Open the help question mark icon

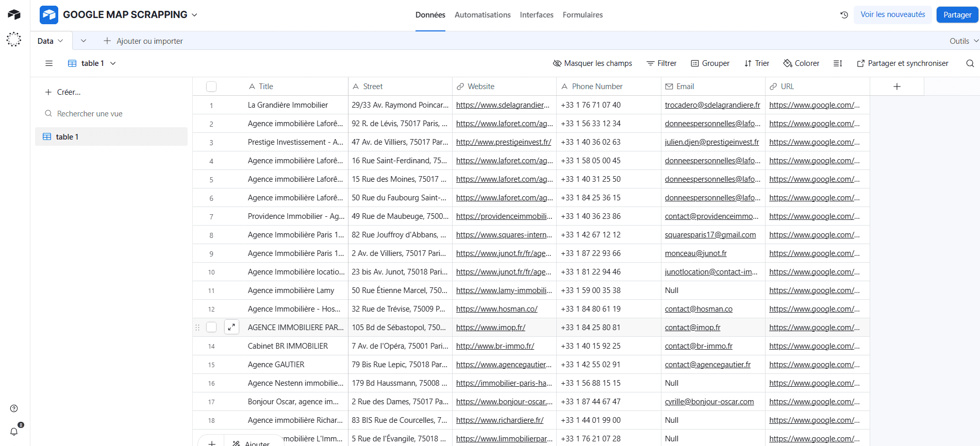point(14,408)
